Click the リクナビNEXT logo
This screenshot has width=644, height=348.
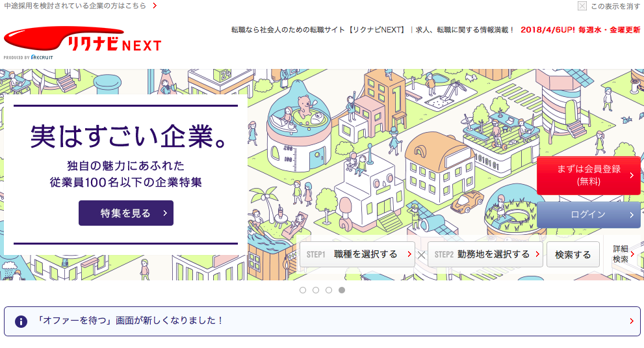(x=83, y=40)
